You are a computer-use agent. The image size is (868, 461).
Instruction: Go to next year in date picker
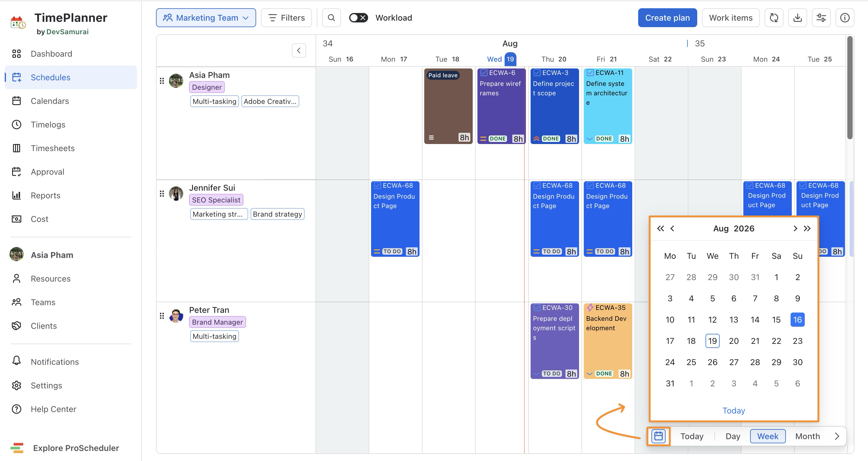pos(807,228)
